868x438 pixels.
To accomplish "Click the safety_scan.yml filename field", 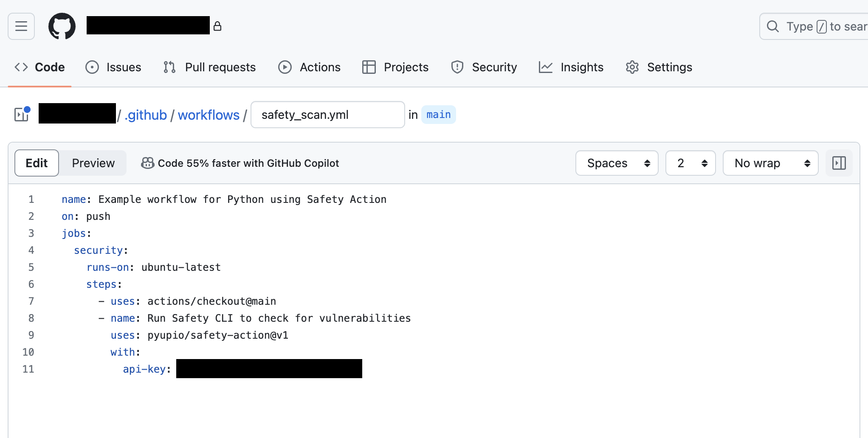I will tap(327, 115).
